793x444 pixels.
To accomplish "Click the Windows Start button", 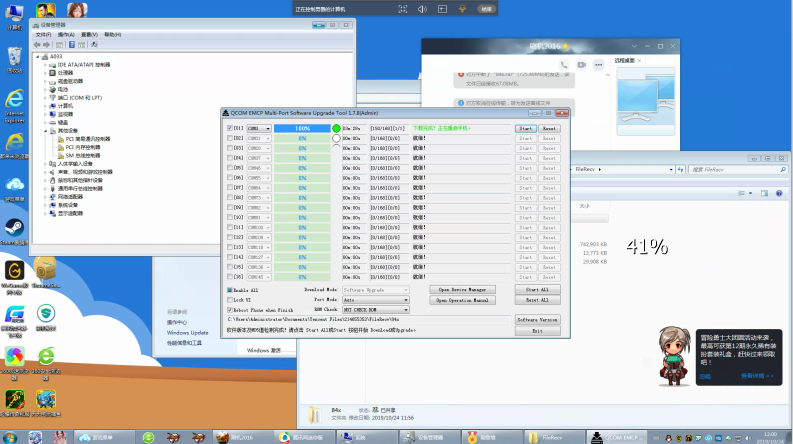I will 10,437.
